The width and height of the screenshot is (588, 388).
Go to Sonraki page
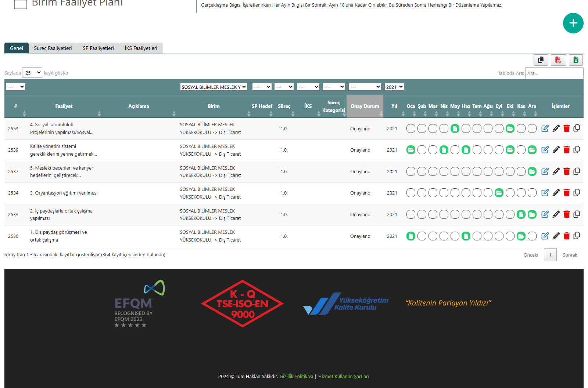pos(570,255)
